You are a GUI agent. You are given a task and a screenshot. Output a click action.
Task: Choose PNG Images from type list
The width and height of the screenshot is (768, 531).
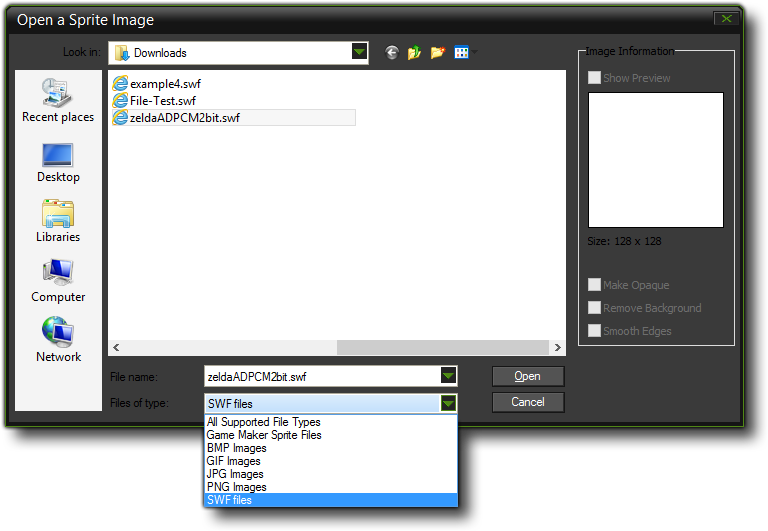tap(236, 487)
